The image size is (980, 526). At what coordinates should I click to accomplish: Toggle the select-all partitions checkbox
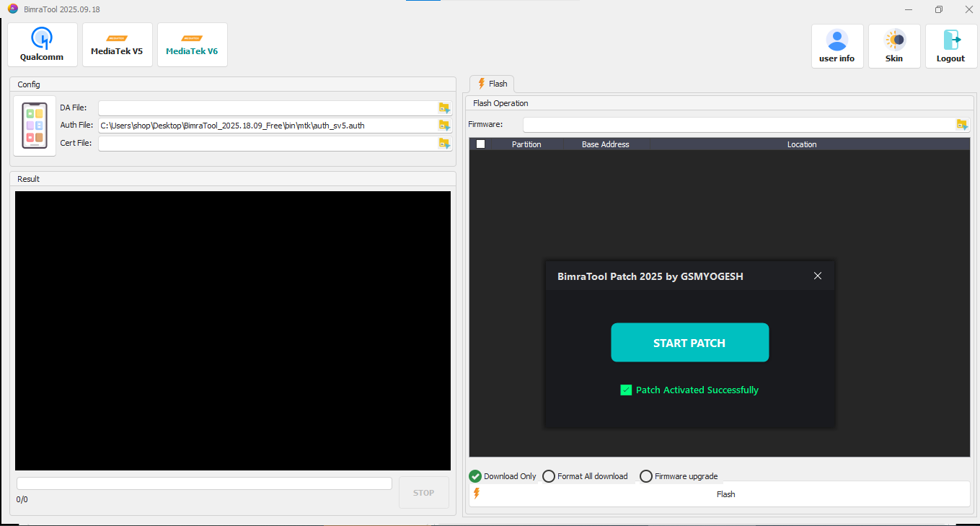(480, 144)
